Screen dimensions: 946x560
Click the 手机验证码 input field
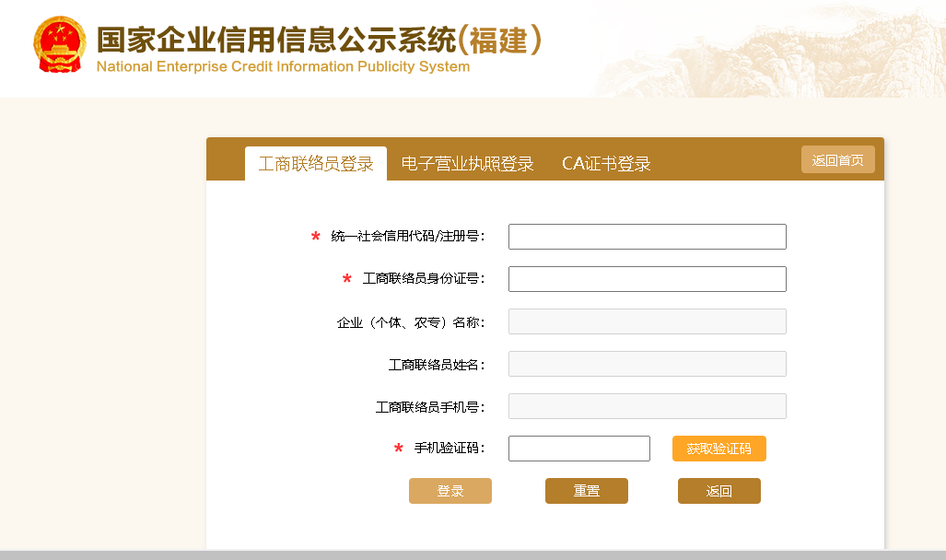(x=578, y=449)
